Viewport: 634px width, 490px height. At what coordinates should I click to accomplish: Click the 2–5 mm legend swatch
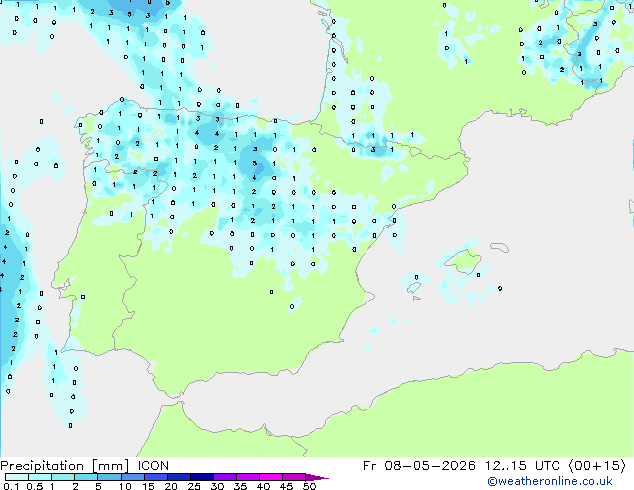86,477
